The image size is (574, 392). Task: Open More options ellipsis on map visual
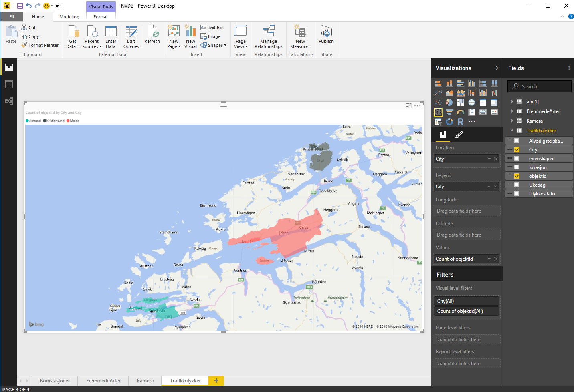click(x=418, y=106)
